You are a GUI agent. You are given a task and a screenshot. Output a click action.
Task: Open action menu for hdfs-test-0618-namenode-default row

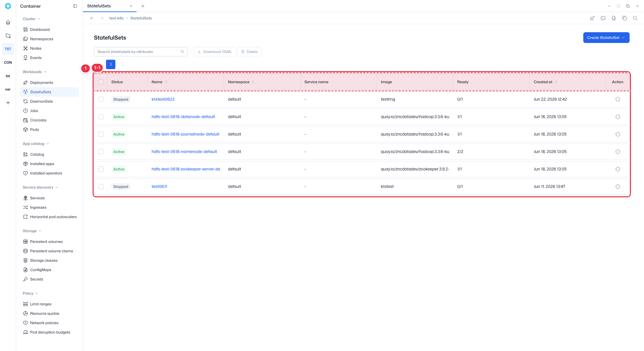(618, 152)
